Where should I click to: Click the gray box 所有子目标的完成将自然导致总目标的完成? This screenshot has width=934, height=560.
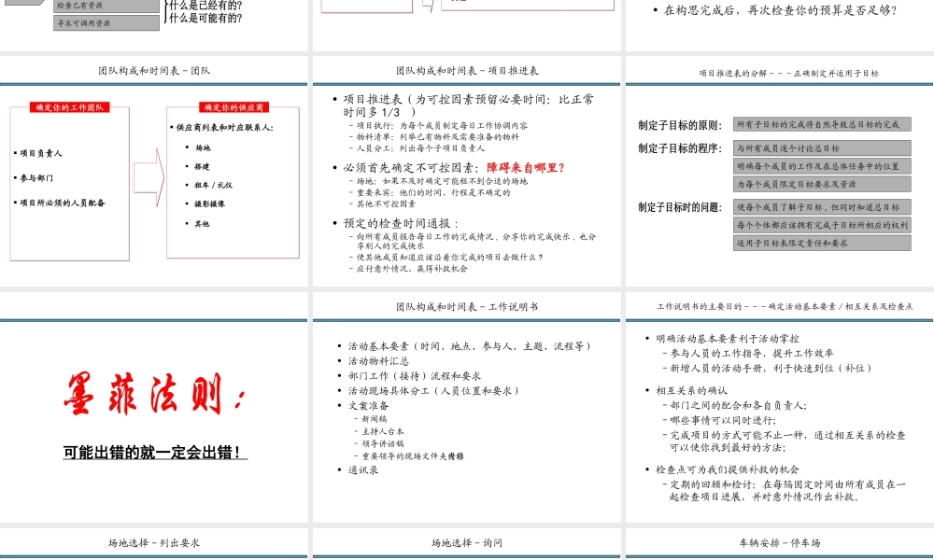click(x=822, y=124)
